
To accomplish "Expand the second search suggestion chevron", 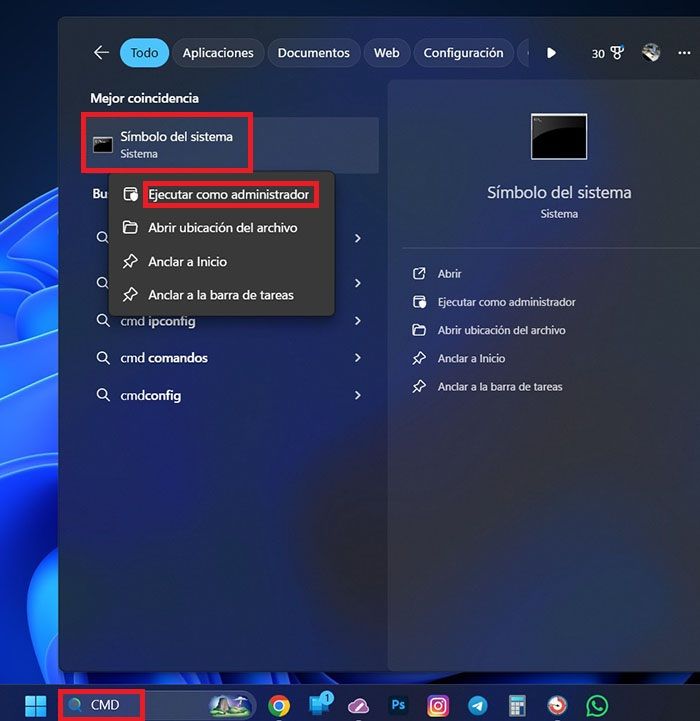I will 358,283.
